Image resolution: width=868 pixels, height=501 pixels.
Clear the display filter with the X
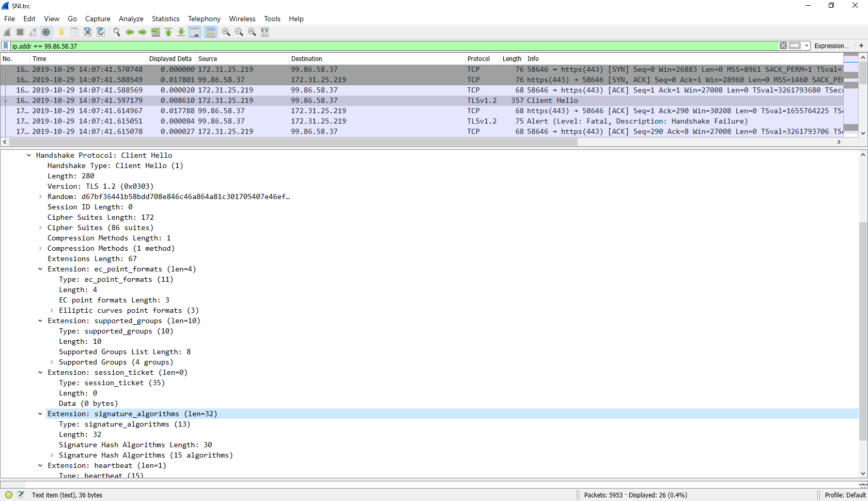[783, 45]
